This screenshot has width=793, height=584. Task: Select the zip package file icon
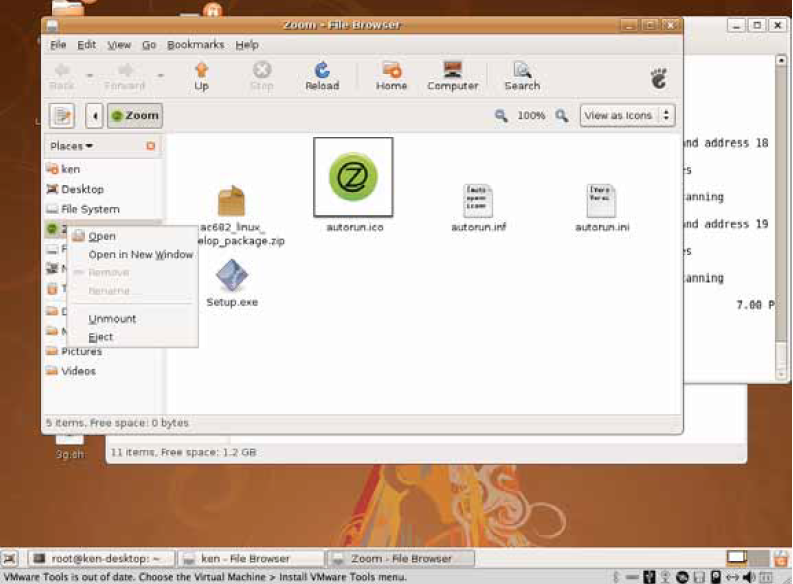232,201
